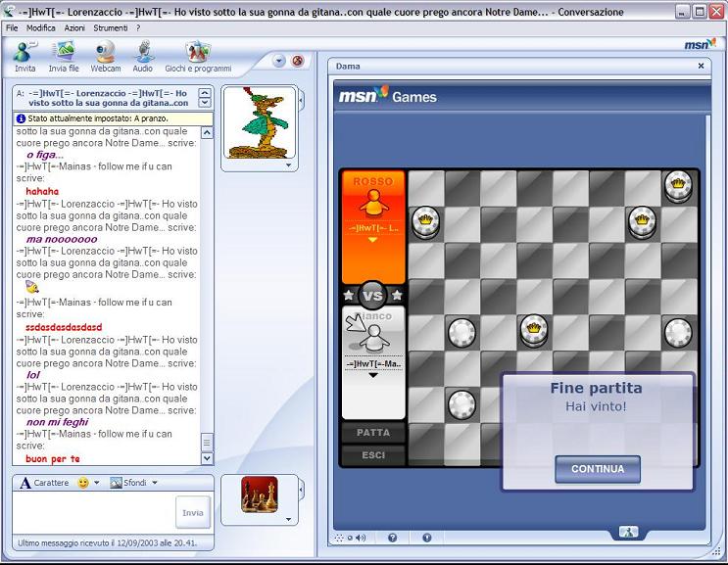Viewport: 728px width, 565px height.
Task: Open the Sfondi dropdown arrow
Action: click(x=155, y=483)
